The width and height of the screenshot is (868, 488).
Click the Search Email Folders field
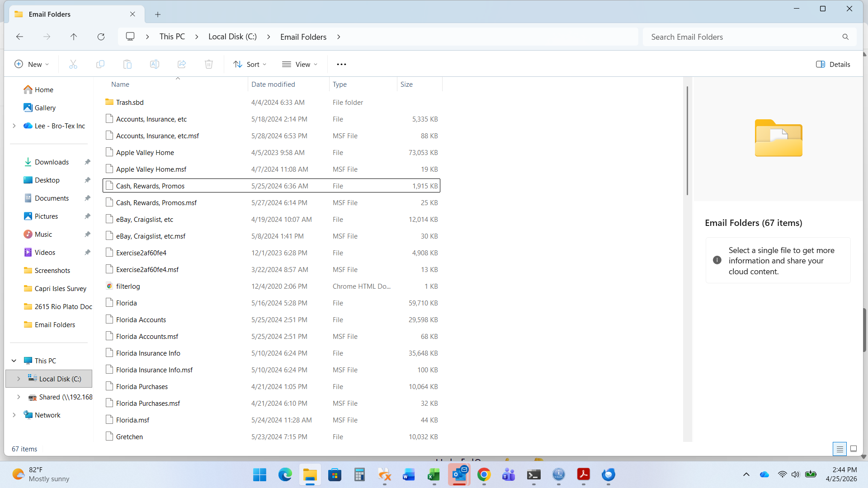(x=741, y=37)
